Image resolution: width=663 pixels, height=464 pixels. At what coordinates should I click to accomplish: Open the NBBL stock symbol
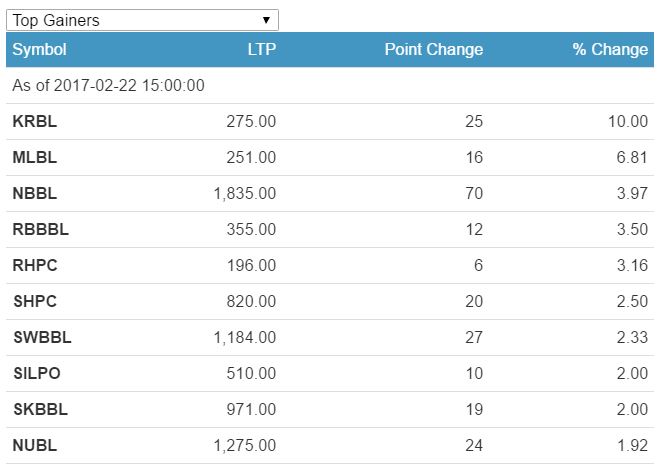click(33, 194)
